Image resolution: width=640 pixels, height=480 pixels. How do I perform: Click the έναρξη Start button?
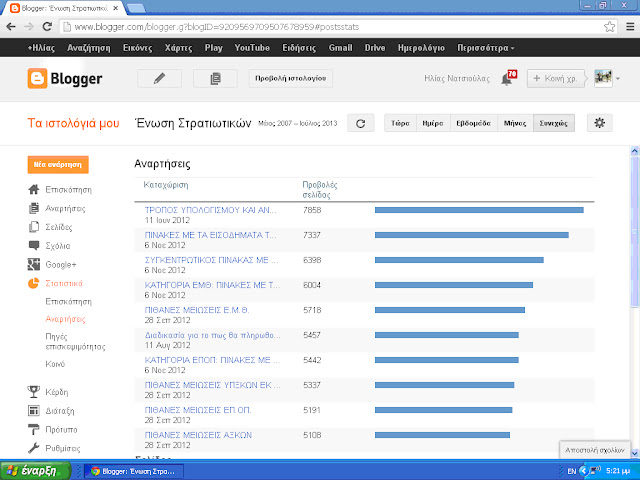click(x=36, y=471)
